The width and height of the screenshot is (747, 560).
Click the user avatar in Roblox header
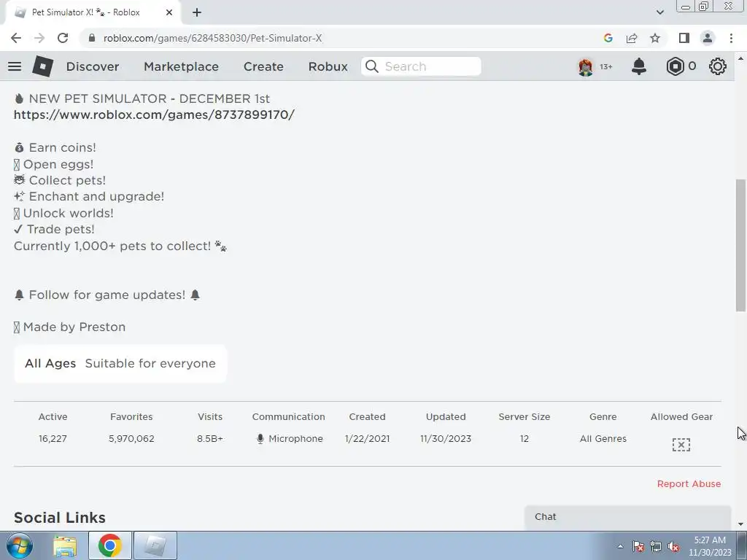coord(586,66)
